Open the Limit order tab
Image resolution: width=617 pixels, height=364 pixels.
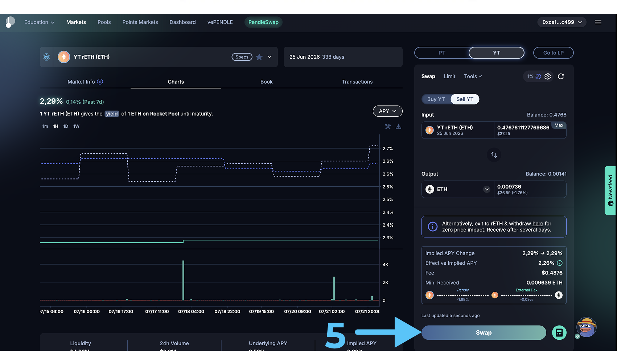[x=449, y=76]
